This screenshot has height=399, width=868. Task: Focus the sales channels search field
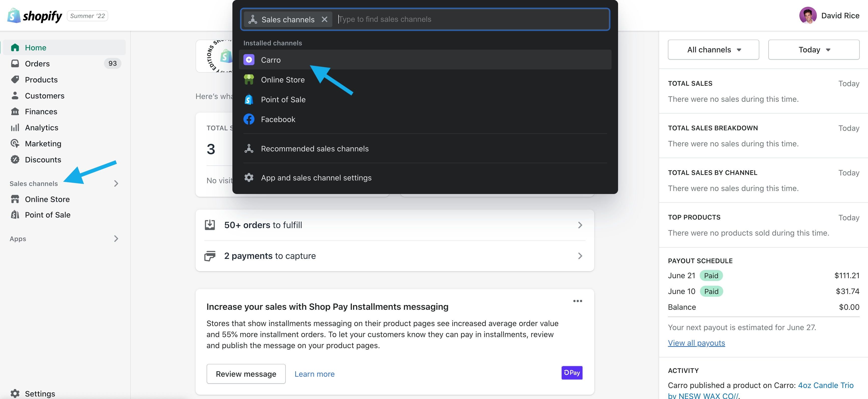(x=472, y=20)
